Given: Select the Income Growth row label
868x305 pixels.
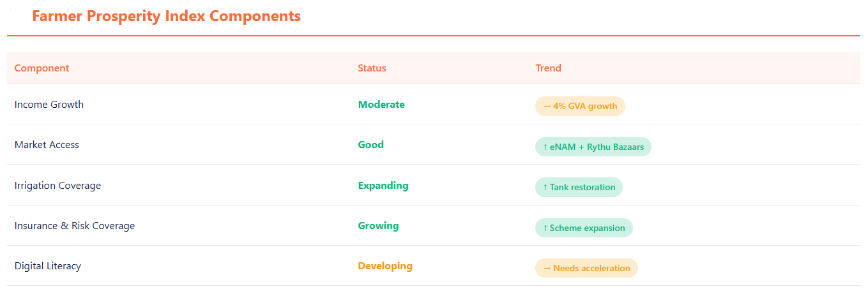Looking at the screenshot, I should (49, 105).
